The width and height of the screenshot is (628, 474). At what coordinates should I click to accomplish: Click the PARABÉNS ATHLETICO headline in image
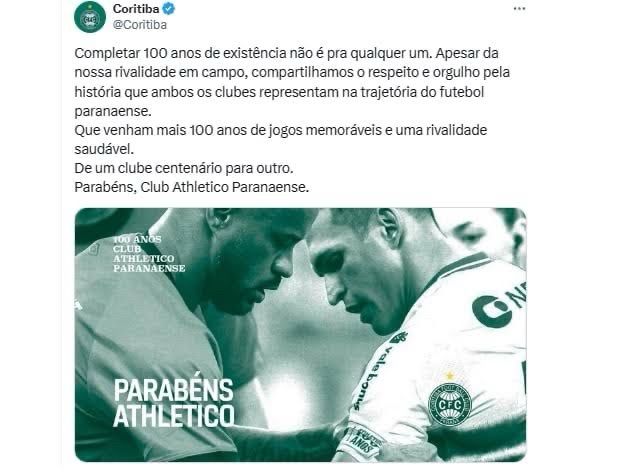coord(174,403)
